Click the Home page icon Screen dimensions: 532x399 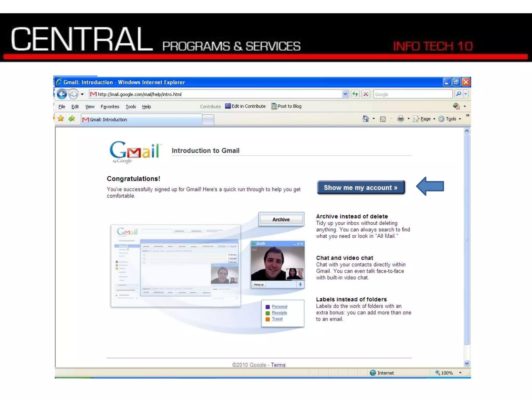pos(366,119)
